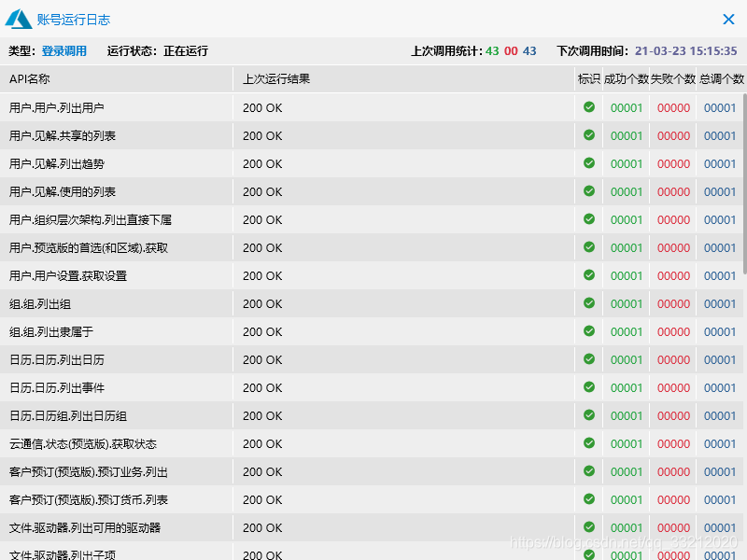Select the green indicator for 日历.日历.列出事件
This screenshot has width=747, height=560.
[x=589, y=387]
